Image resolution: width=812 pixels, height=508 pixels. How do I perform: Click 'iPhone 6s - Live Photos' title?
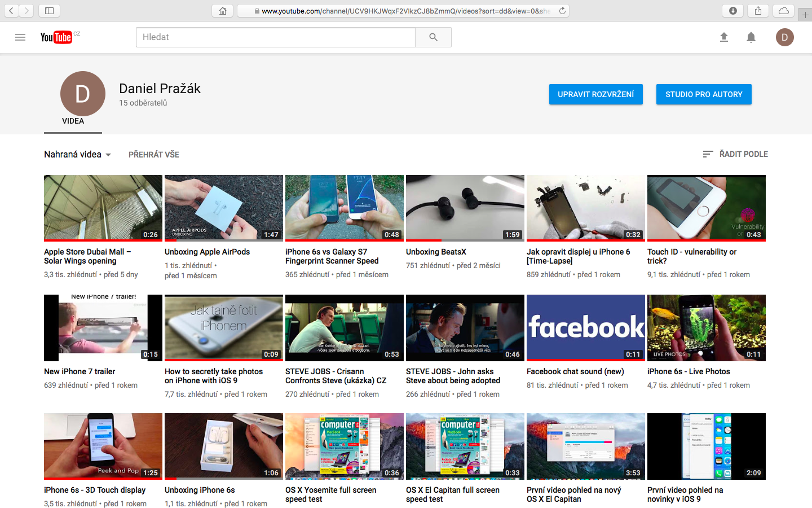coord(689,371)
